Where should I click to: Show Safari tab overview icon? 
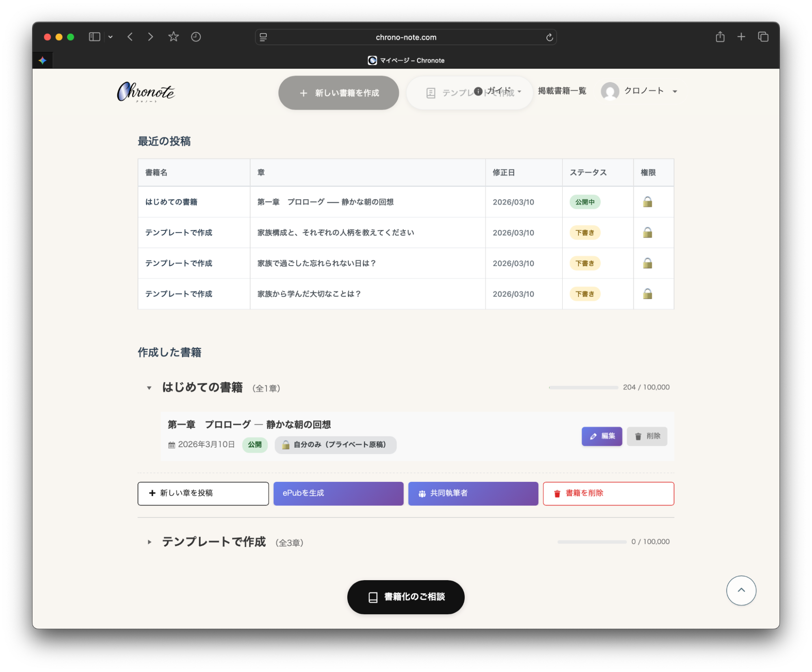pyautogui.click(x=763, y=37)
